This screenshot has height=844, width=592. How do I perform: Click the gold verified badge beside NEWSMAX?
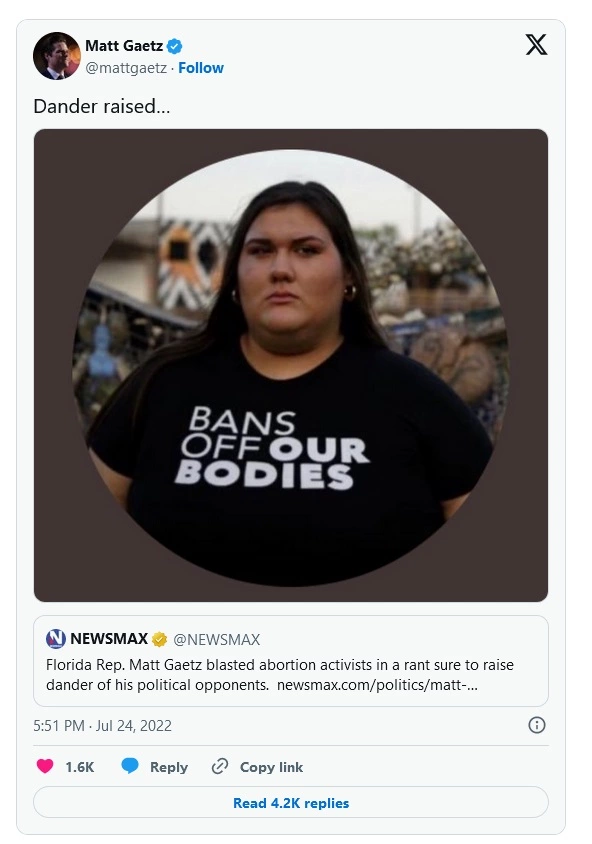click(159, 639)
